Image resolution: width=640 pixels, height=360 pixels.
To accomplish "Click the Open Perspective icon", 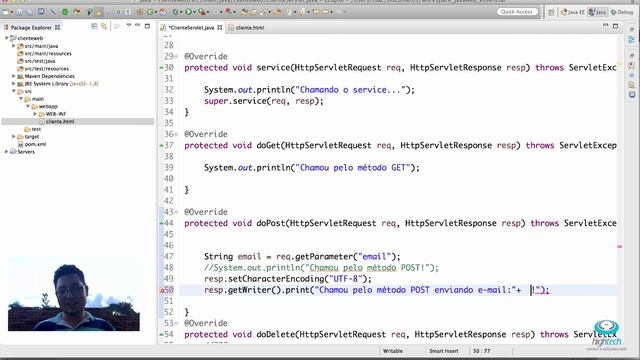I will [x=551, y=12].
